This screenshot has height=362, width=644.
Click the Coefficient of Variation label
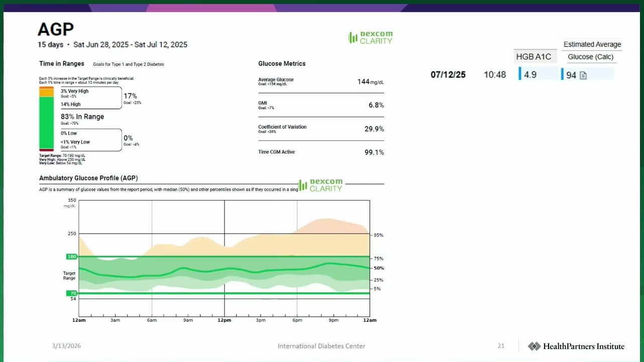[x=282, y=127]
